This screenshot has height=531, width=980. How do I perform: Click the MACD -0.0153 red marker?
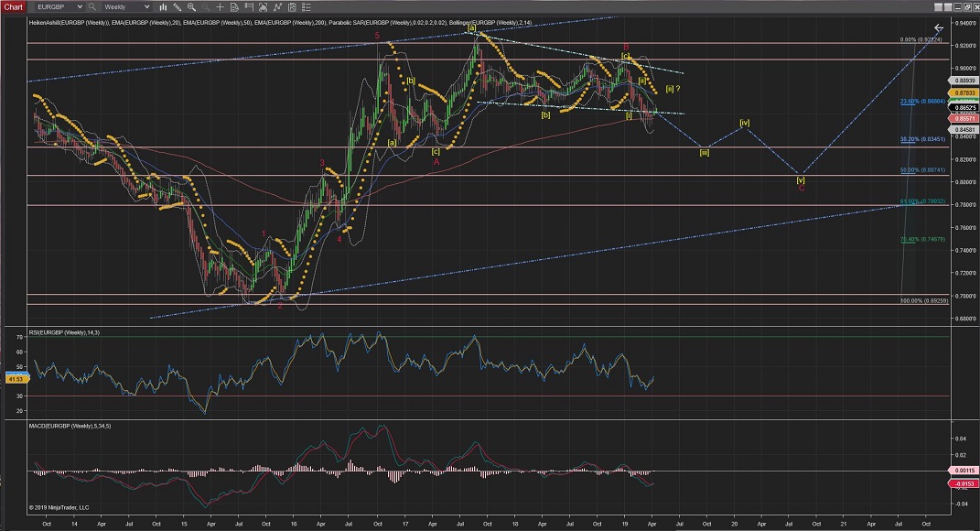(964, 483)
